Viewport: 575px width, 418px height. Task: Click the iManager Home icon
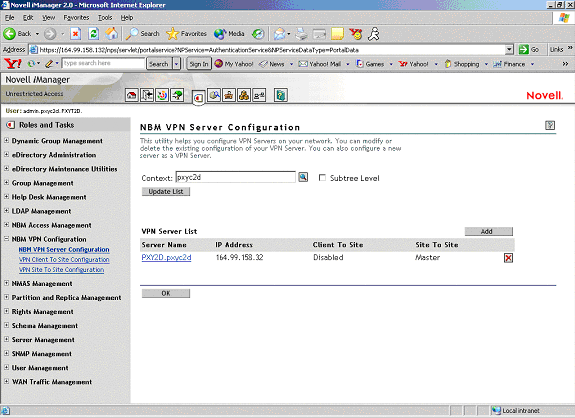click(x=132, y=95)
